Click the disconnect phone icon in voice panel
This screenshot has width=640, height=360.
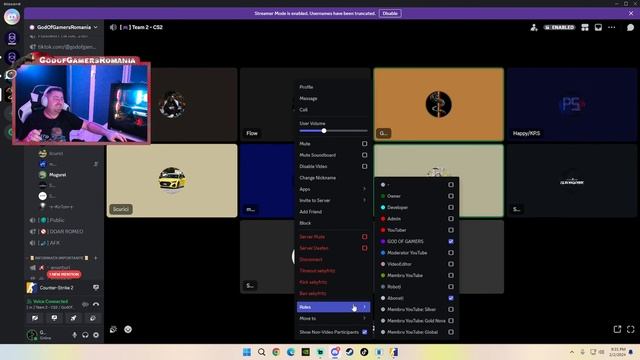pyautogui.click(x=96, y=304)
